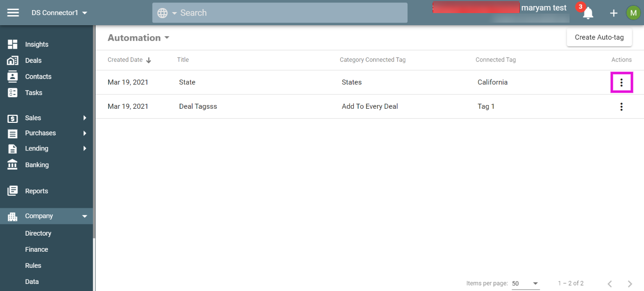
Task: Click the plus add icon in header
Action: pyautogui.click(x=614, y=13)
